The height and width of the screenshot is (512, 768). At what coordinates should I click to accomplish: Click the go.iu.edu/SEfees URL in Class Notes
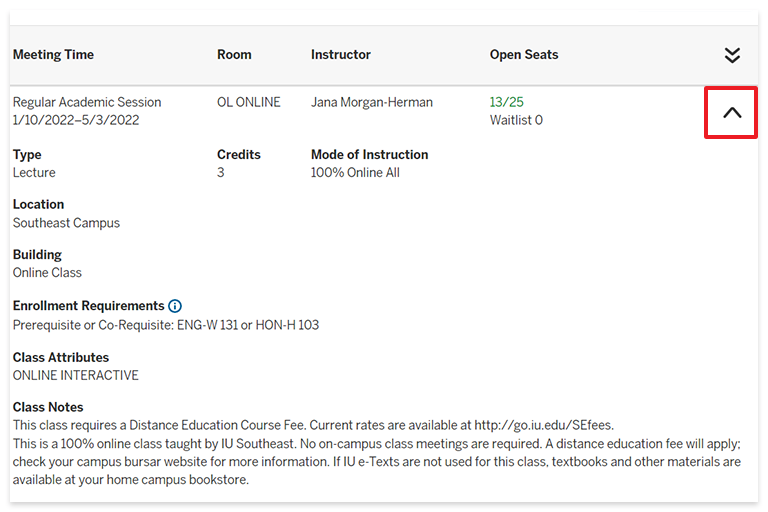pyautogui.click(x=543, y=425)
